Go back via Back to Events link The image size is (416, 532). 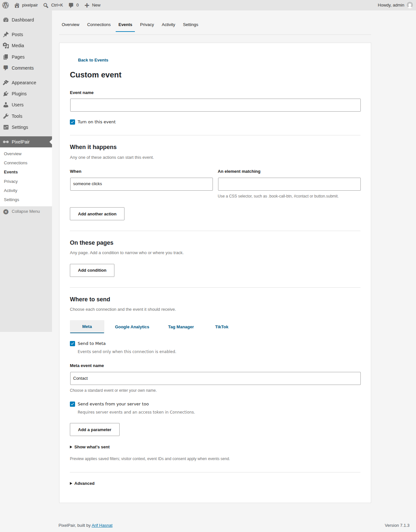(93, 60)
